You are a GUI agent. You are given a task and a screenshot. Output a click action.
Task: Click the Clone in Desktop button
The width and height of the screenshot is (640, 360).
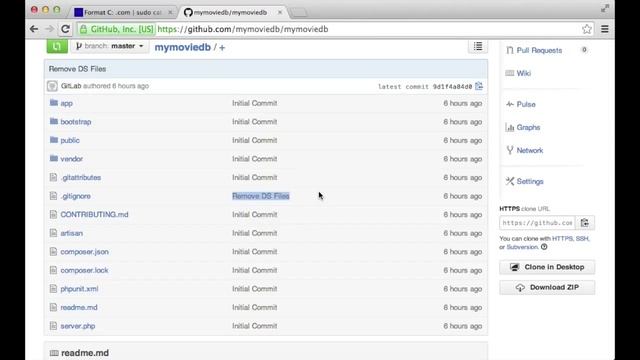547,267
